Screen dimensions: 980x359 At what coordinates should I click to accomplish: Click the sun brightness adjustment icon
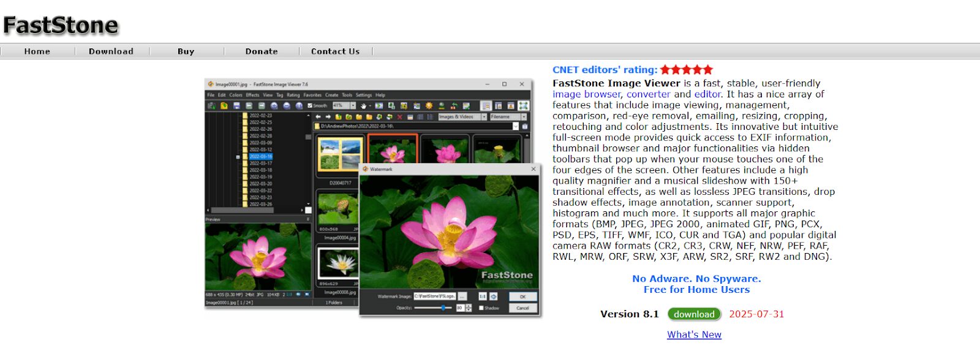point(429,106)
